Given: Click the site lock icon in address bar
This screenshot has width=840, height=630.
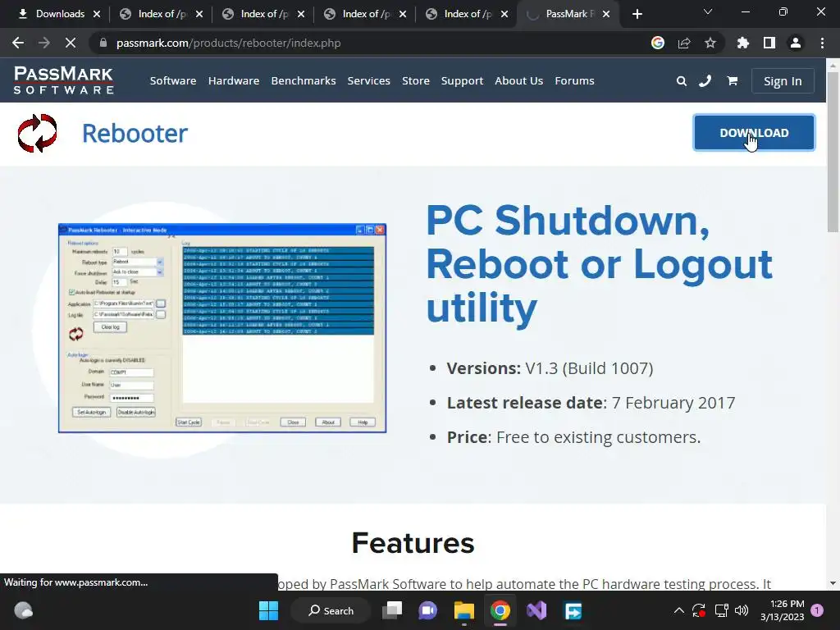Looking at the screenshot, I should (x=103, y=43).
